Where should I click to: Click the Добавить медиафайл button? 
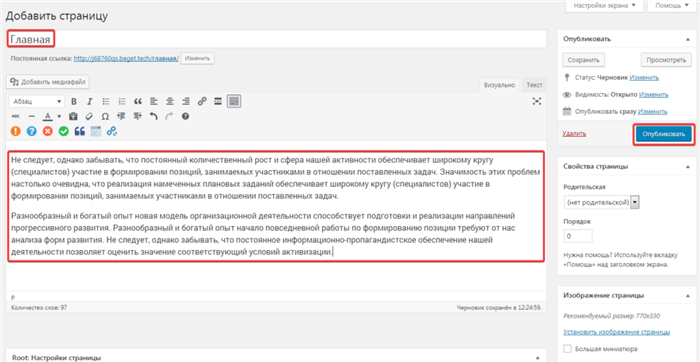pos(48,82)
